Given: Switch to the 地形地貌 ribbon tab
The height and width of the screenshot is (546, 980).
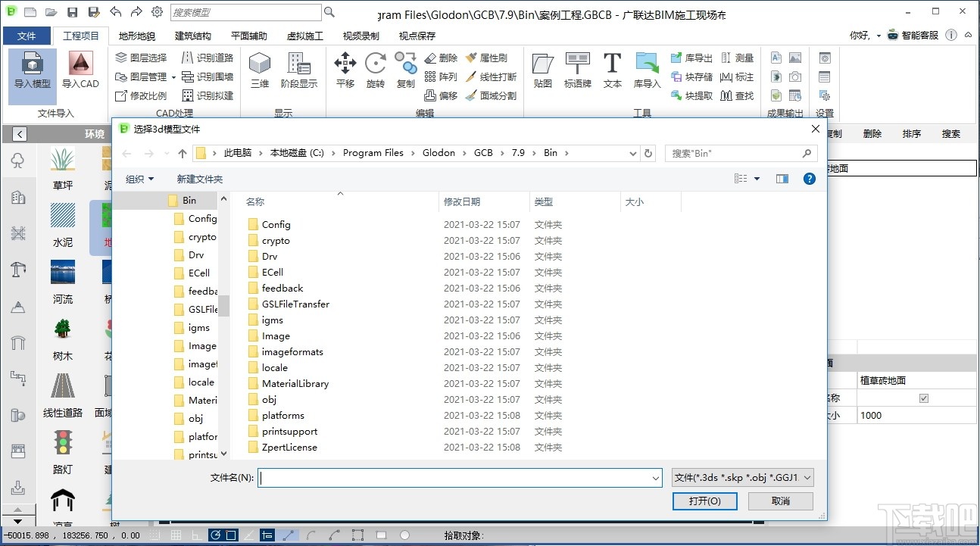Looking at the screenshot, I should coord(137,36).
